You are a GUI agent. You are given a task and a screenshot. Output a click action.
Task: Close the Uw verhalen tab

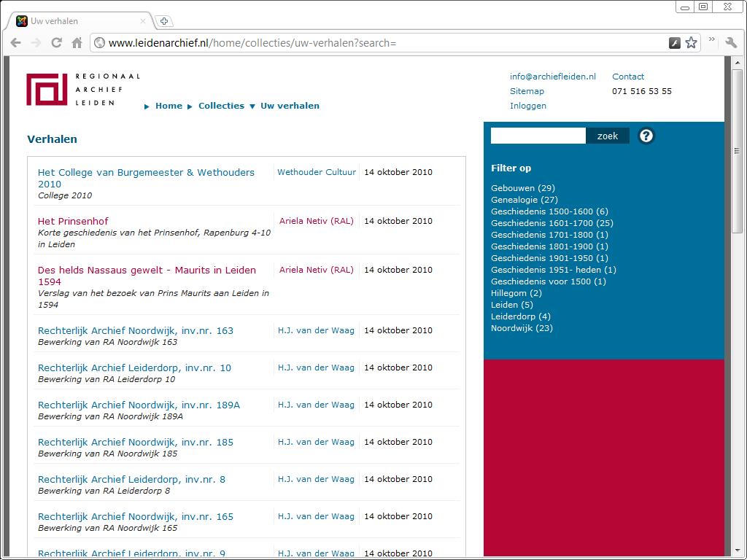pos(142,21)
